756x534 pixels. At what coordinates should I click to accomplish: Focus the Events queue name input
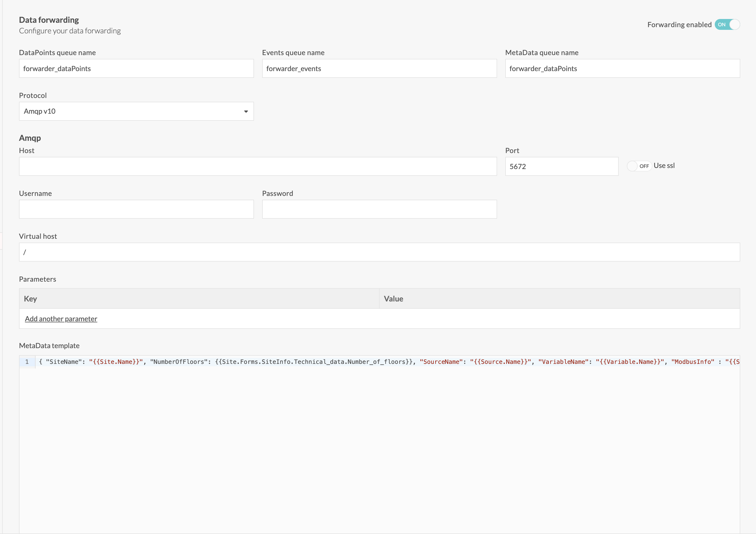point(379,68)
